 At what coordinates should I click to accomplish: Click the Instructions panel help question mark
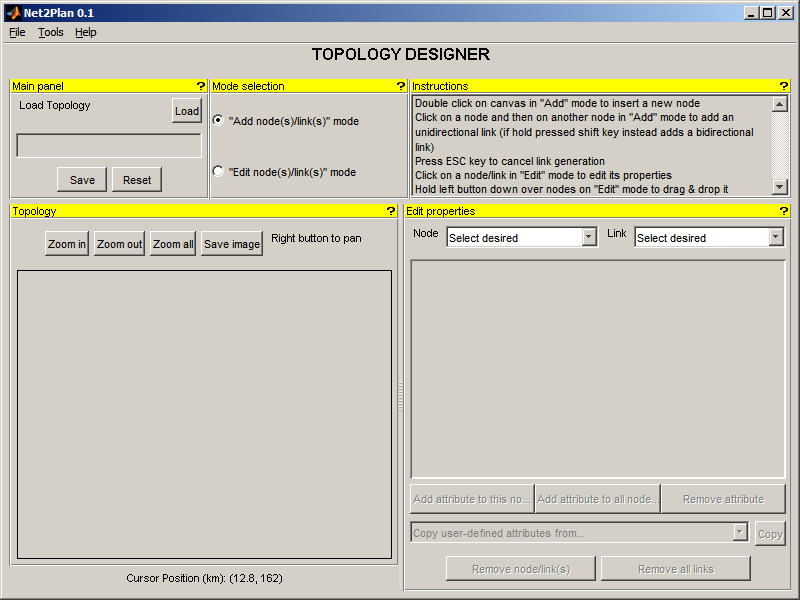(x=784, y=86)
